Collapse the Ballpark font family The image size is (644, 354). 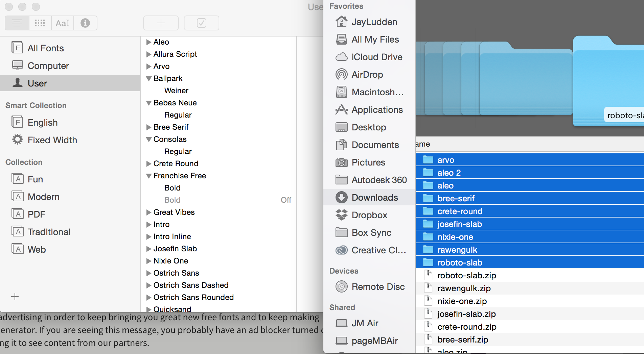pos(148,79)
